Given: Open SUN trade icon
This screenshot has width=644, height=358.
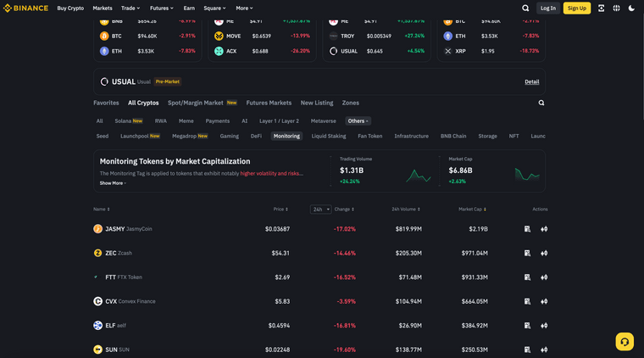Looking at the screenshot, I should (544, 350).
